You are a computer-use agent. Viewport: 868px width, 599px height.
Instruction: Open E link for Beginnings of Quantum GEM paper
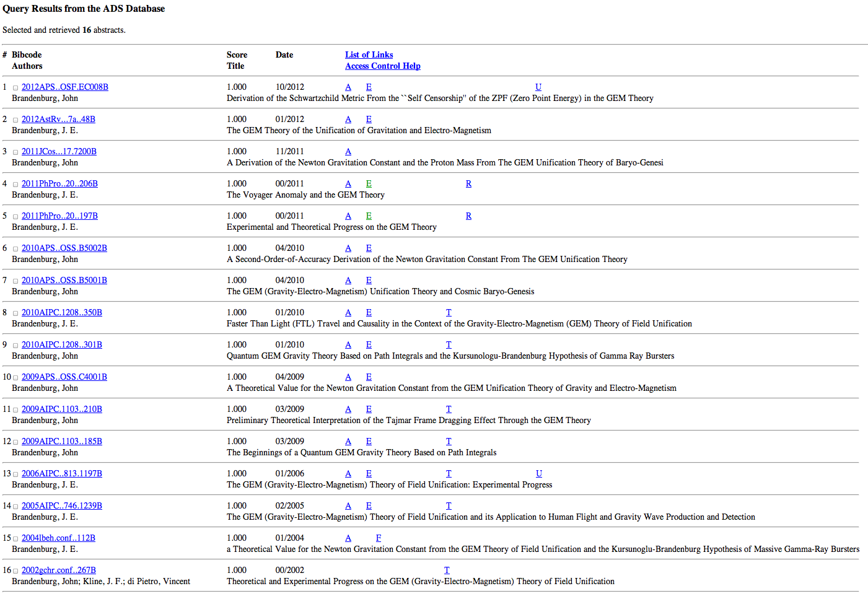pos(369,441)
